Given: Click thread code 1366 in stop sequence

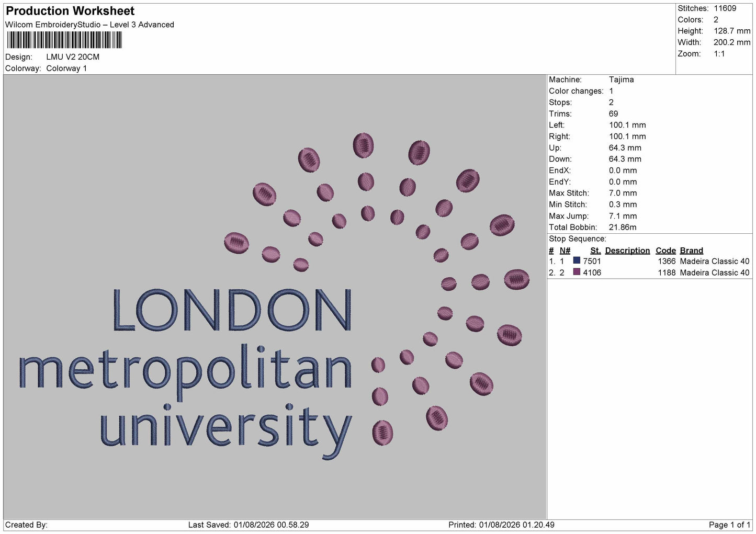Looking at the screenshot, I should [667, 262].
